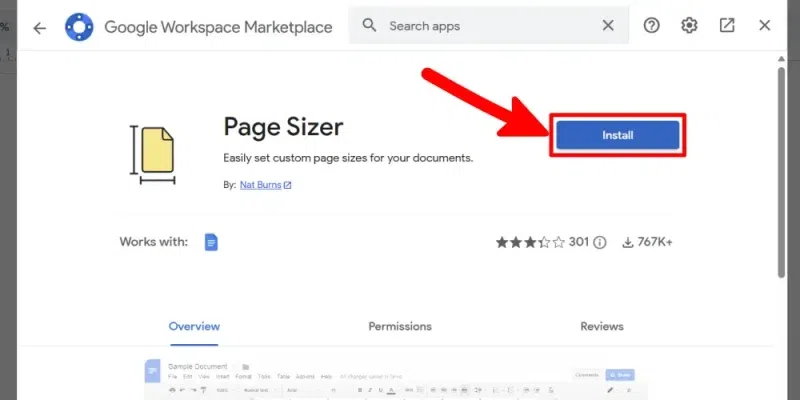
Task: Open the ratings info icon
Action: (x=600, y=242)
